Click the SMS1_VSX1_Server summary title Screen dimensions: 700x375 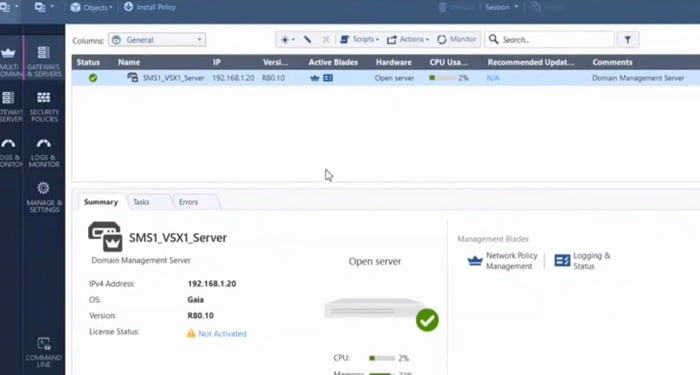pyautogui.click(x=178, y=238)
